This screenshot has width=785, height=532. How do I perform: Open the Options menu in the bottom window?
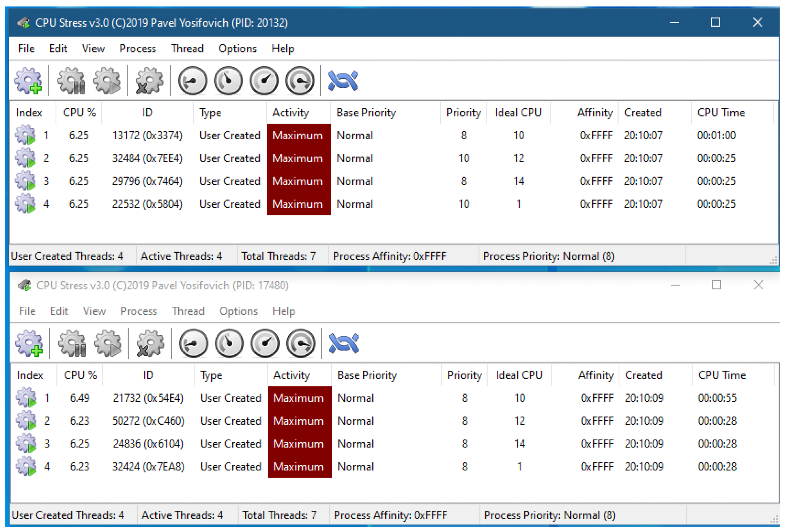(x=238, y=311)
